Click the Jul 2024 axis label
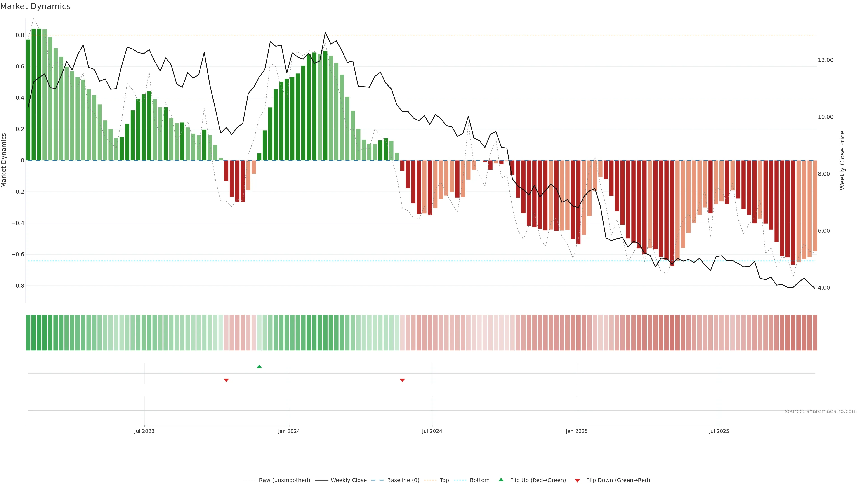The width and height of the screenshot is (868, 488). tap(432, 431)
